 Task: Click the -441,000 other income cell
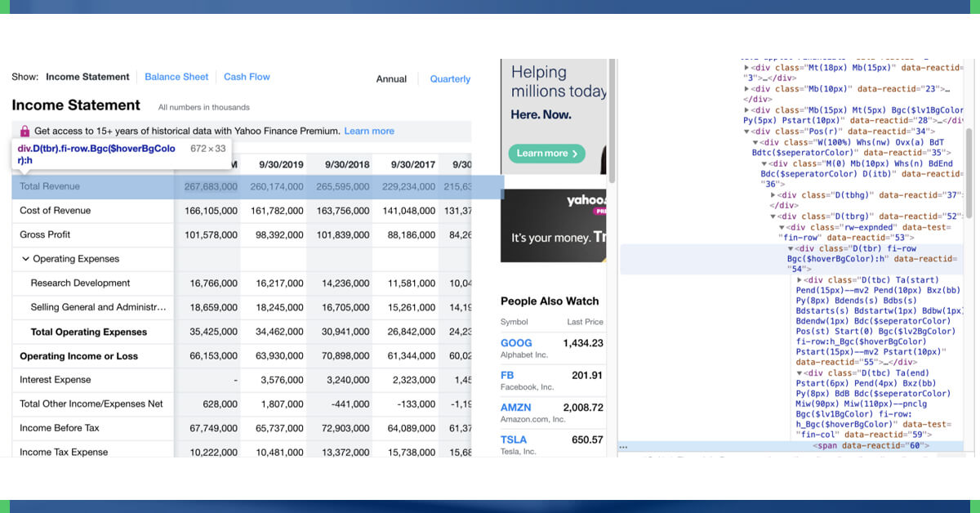point(351,404)
